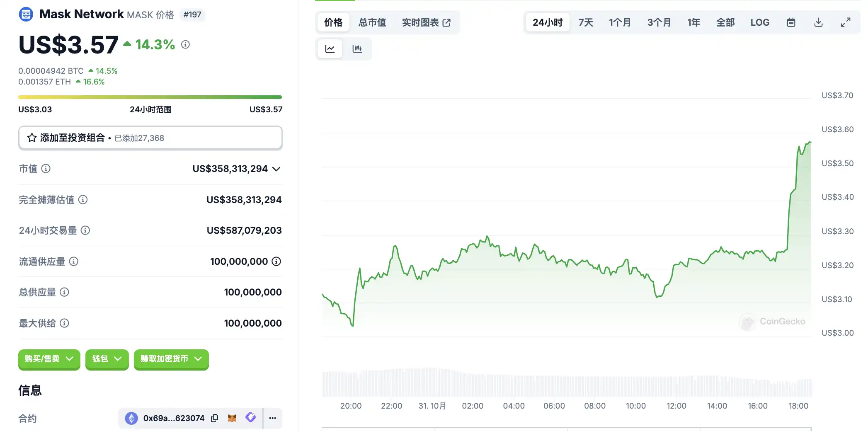Screen dimensions: 868x431
Task: Click the 信息 section heading
Action: pyautogui.click(x=30, y=390)
